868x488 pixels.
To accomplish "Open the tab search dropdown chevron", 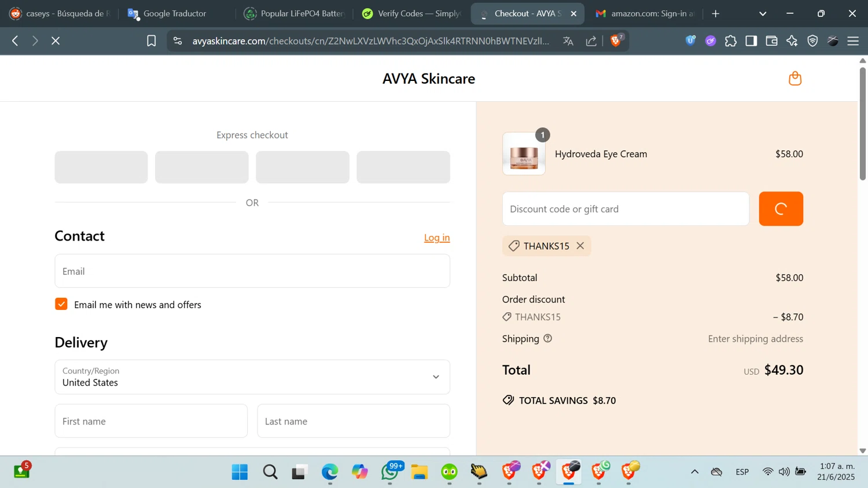I will coord(763,13).
